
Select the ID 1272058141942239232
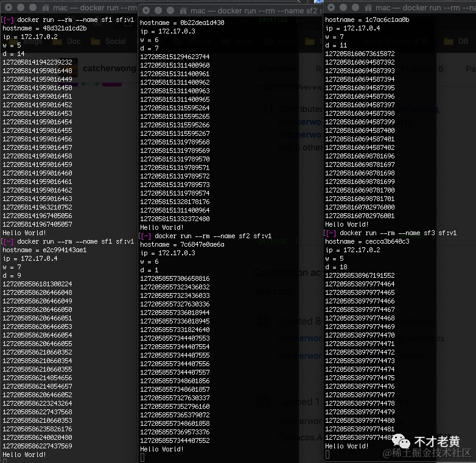click(37, 62)
